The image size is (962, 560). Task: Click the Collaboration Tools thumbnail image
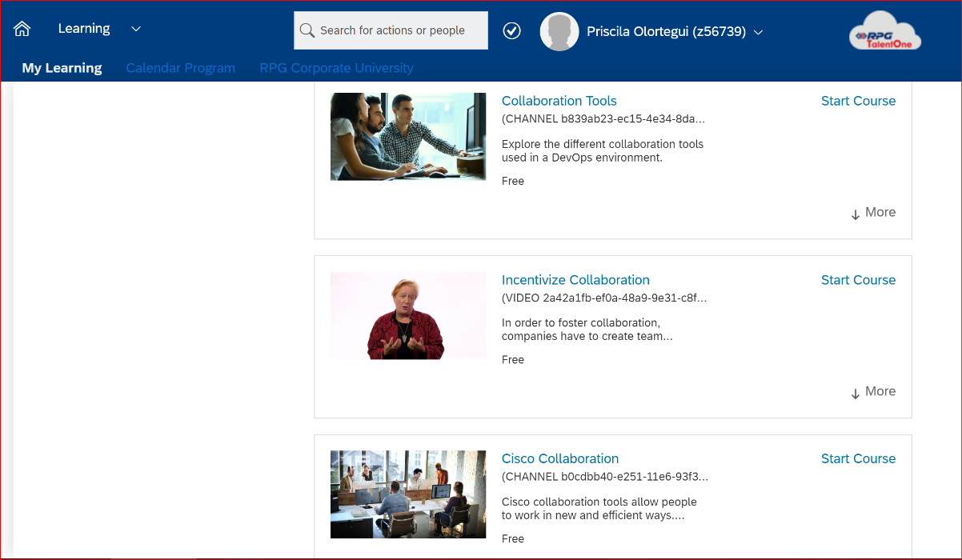click(408, 137)
